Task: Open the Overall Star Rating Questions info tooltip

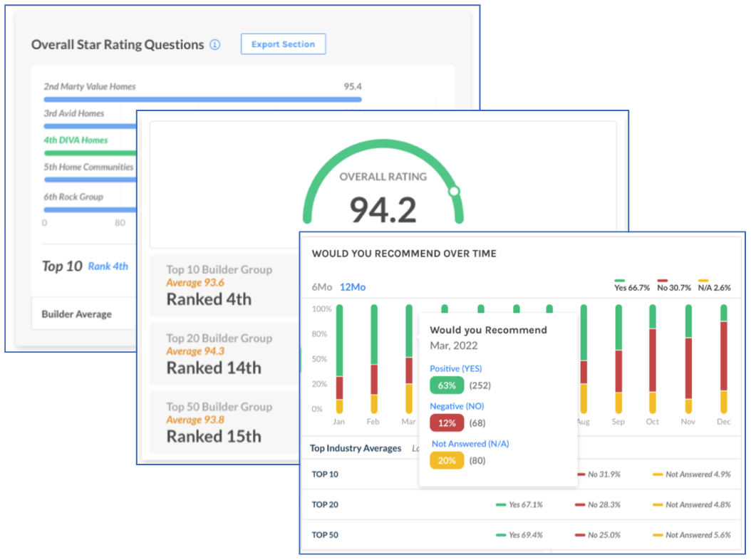Action: (215, 44)
